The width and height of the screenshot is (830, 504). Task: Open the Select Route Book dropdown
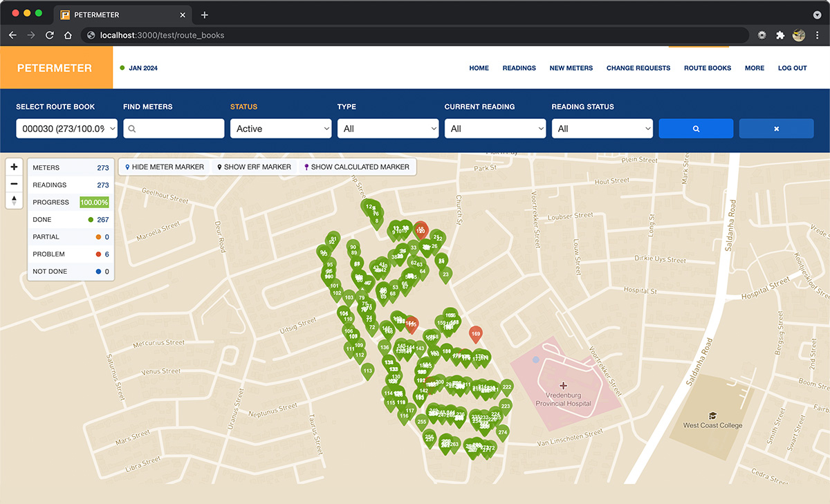tap(68, 129)
